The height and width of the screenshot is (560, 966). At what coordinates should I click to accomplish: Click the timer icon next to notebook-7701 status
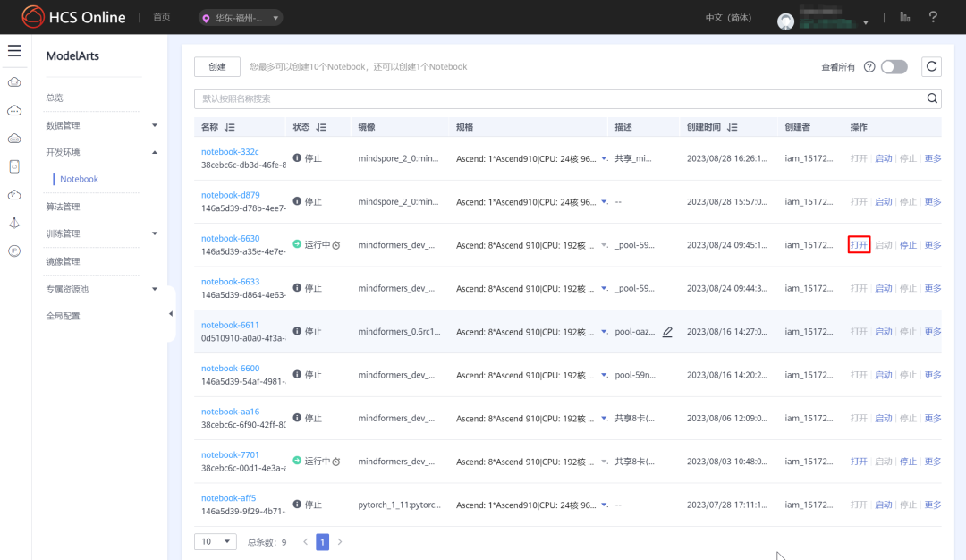tap(336, 462)
